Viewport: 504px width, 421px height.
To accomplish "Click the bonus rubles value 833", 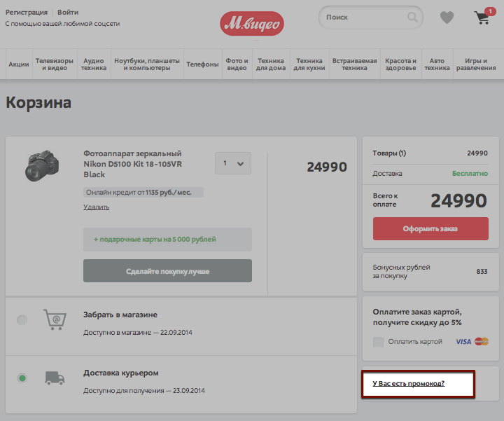I will (482, 272).
